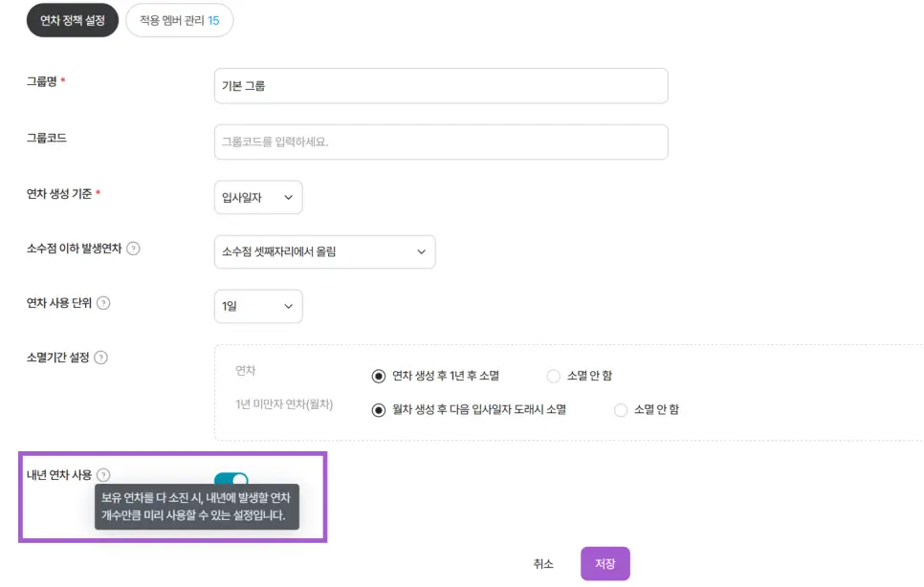Expand the 소수점 셋째자리에서 올림 dropdown
Image resolution: width=924 pixels, height=587 pixels.
click(325, 251)
